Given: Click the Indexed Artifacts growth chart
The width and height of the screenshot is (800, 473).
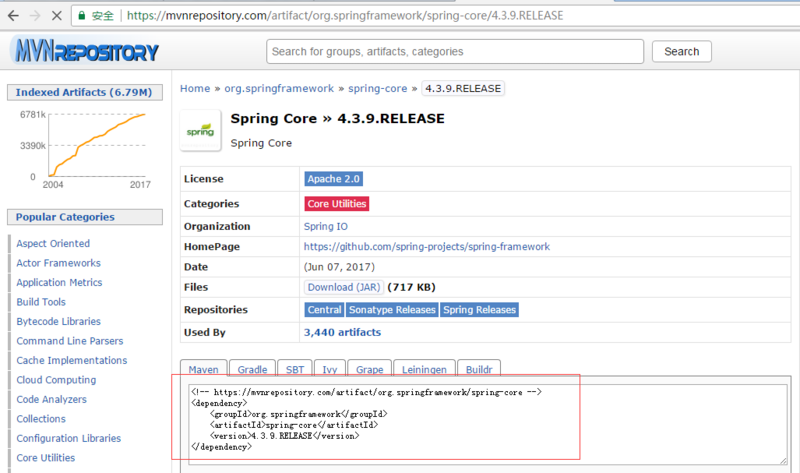Looking at the screenshot, I should point(85,148).
